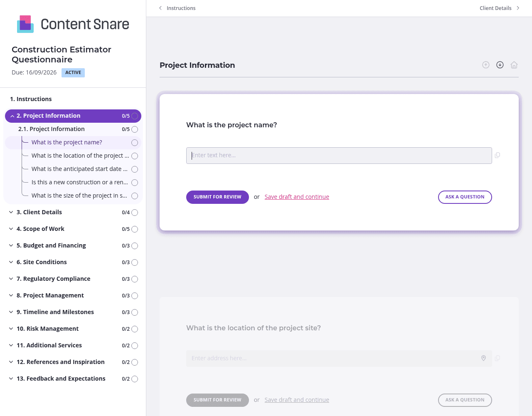
Task: Toggle status circle for 3. Client Details
Action: (x=135, y=213)
